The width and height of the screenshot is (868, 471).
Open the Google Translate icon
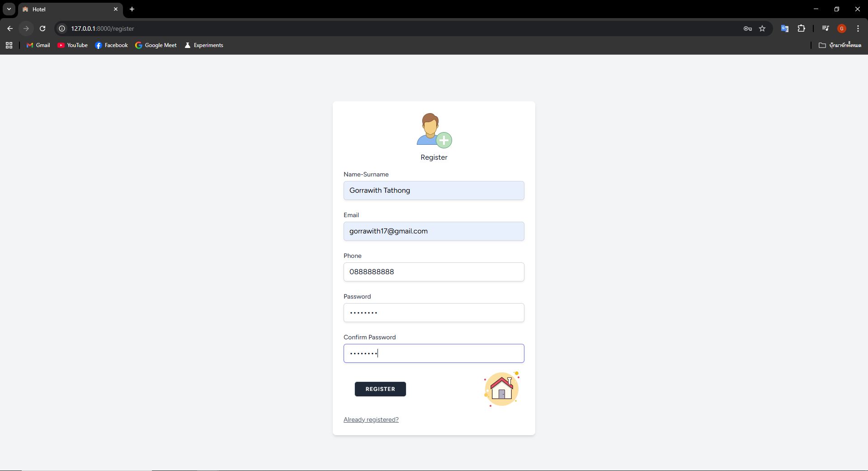pos(784,29)
